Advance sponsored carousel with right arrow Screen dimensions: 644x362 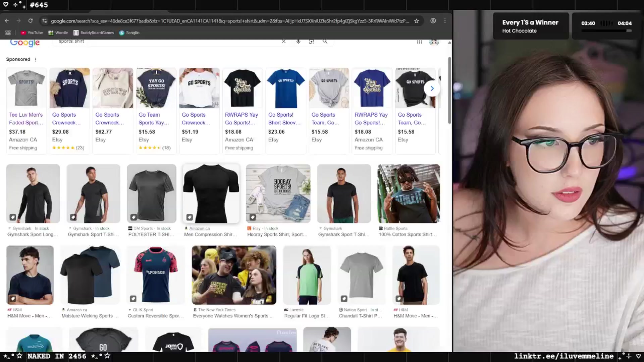432,88
